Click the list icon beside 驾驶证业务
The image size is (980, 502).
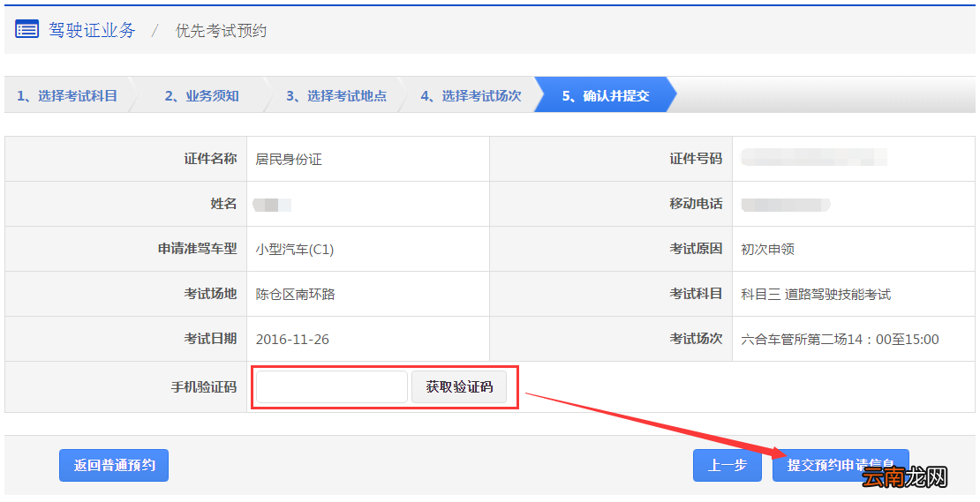click(26, 30)
